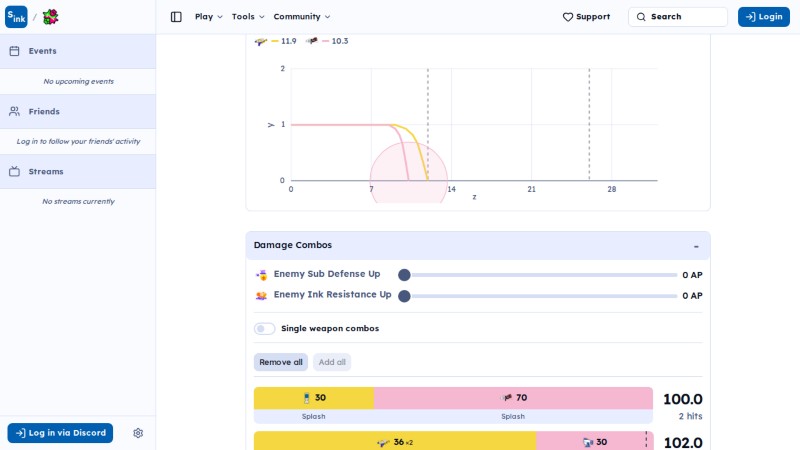800x450 pixels.
Task: Open the Streams sidebar section
Action: pyautogui.click(x=78, y=171)
